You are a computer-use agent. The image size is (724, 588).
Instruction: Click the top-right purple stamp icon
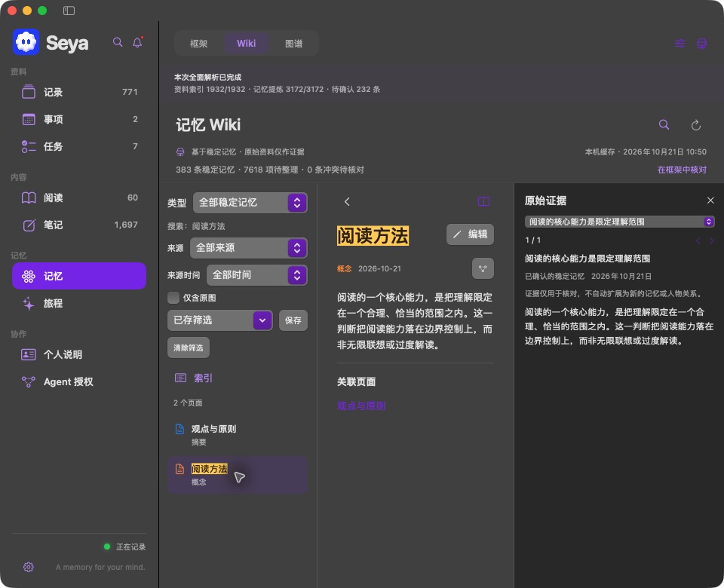(702, 44)
